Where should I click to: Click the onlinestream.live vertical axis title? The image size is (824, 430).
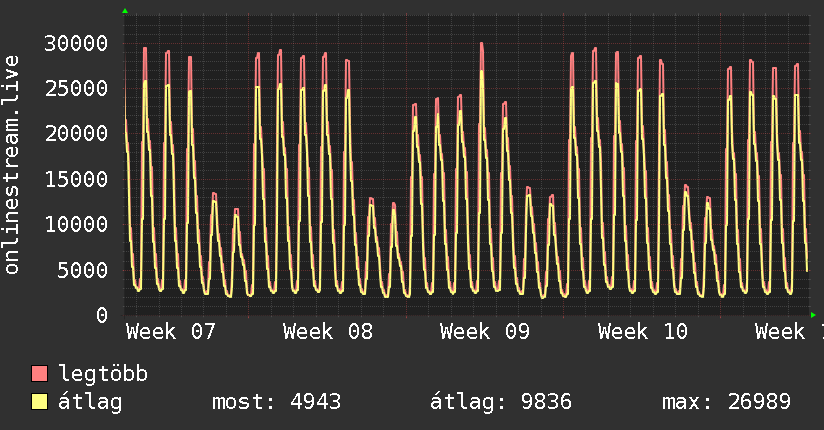click(12, 165)
